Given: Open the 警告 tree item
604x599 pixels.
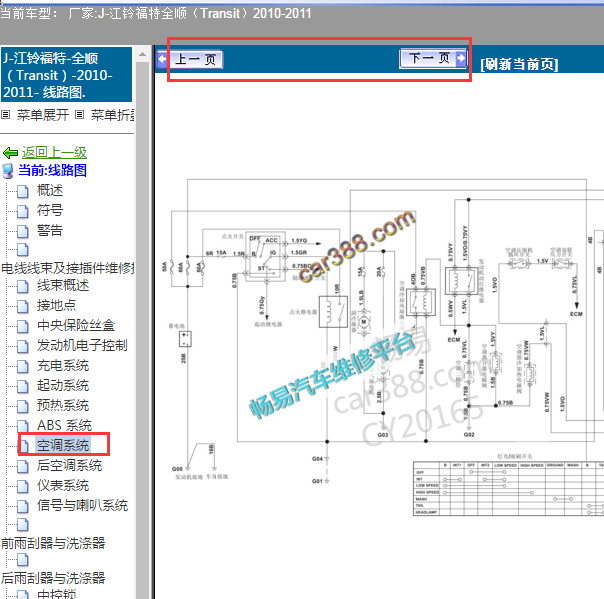Looking at the screenshot, I should tap(50, 230).
